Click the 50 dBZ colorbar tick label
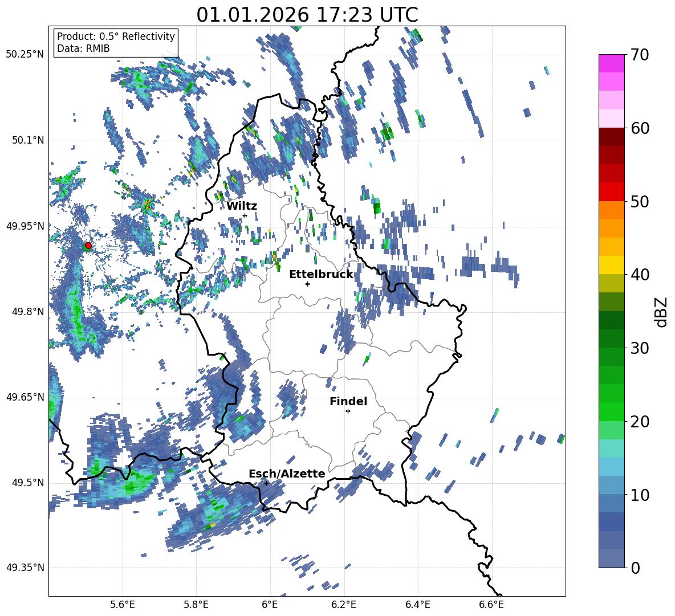This screenshot has height=616, width=675. [640, 202]
